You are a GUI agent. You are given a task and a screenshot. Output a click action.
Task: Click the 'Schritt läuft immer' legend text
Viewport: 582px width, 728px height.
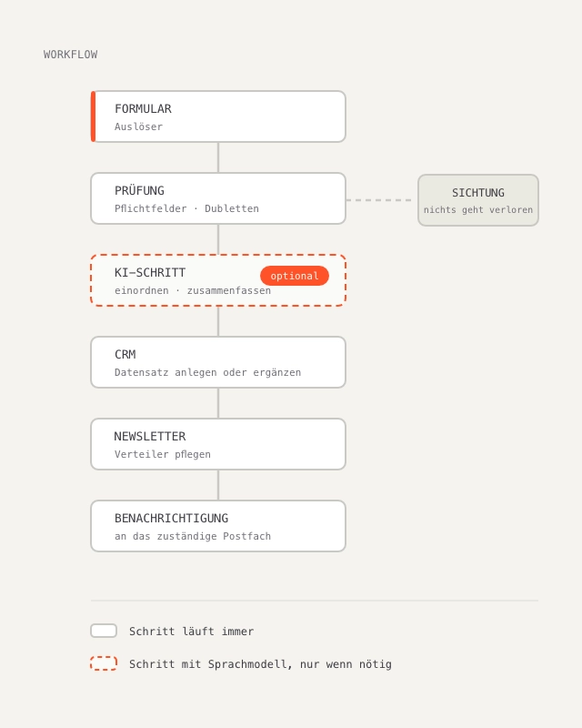point(191,632)
